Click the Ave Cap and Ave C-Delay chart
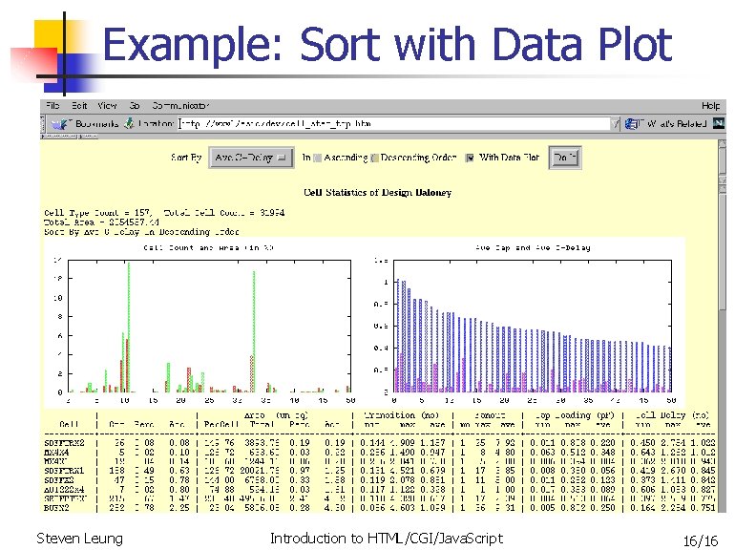Viewport: 756px width, 550px height. [x=529, y=326]
